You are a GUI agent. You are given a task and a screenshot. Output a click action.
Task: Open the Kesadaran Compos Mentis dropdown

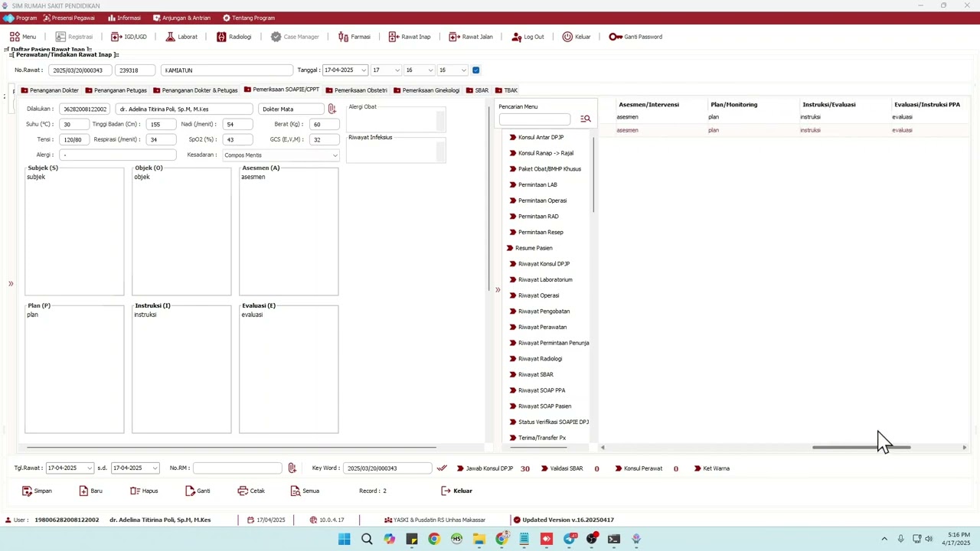pos(335,155)
